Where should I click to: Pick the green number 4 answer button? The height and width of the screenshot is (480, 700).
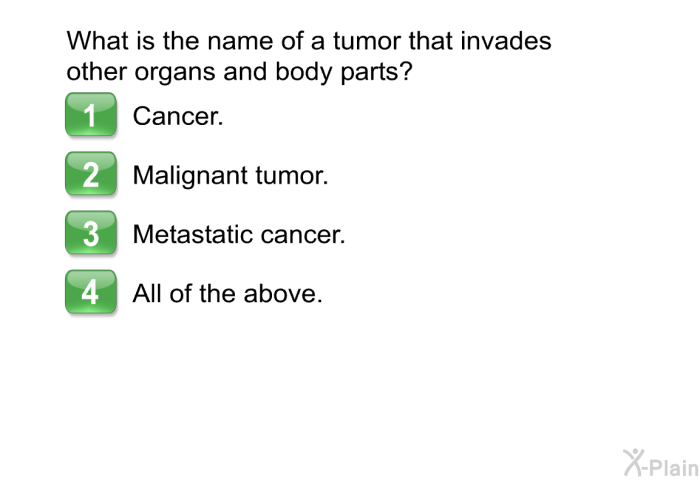(x=91, y=292)
